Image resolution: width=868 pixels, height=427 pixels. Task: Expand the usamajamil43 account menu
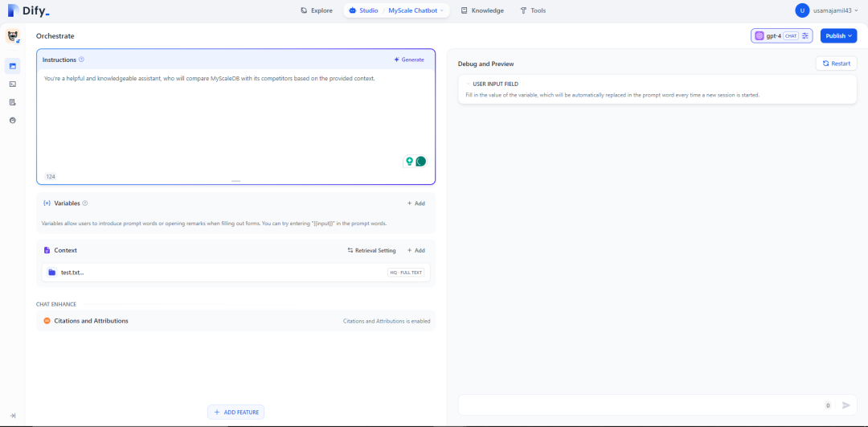[x=827, y=10]
